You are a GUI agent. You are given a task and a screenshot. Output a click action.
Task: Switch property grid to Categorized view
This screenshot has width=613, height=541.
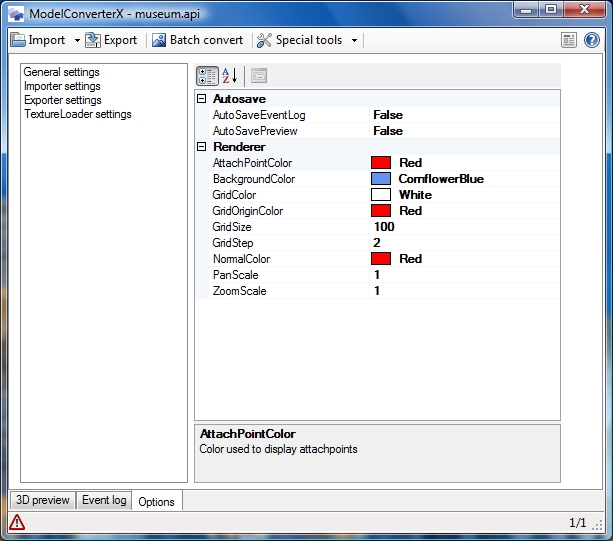[x=207, y=76]
